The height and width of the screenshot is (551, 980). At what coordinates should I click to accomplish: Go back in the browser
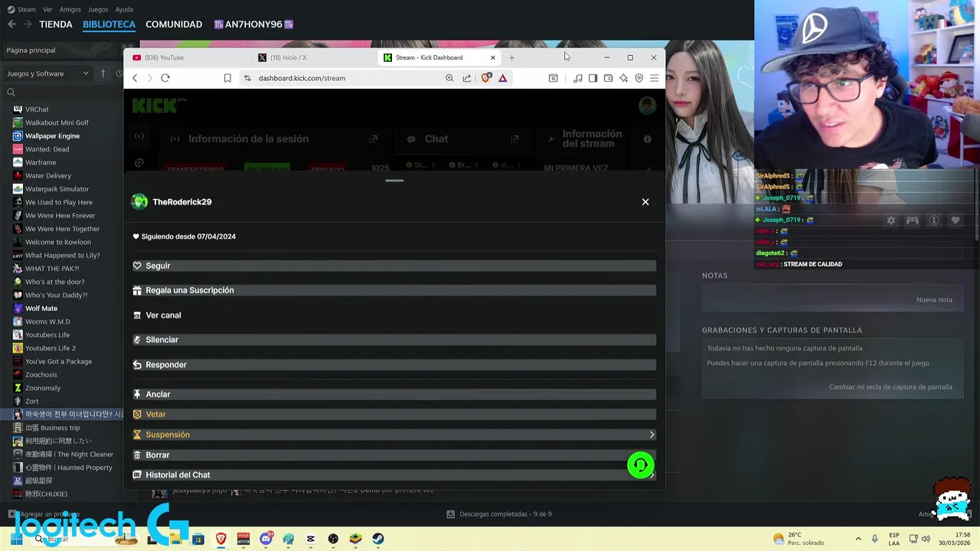(135, 78)
